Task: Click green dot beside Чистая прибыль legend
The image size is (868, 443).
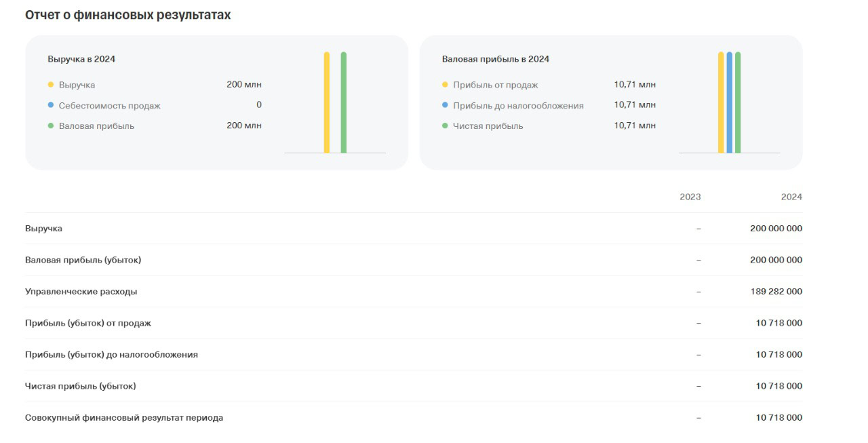Action: (x=445, y=126)
